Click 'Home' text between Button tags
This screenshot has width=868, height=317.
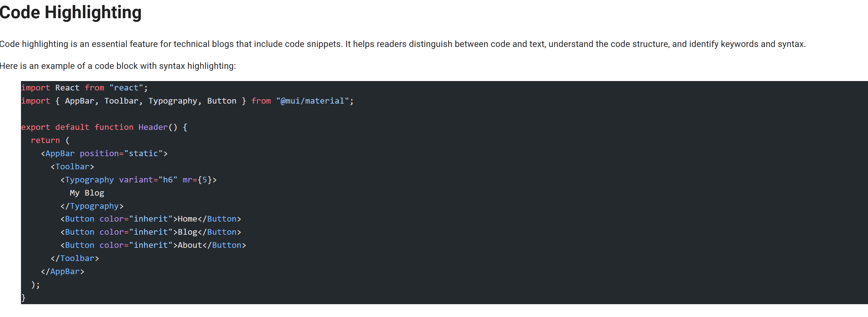[187, 219]
